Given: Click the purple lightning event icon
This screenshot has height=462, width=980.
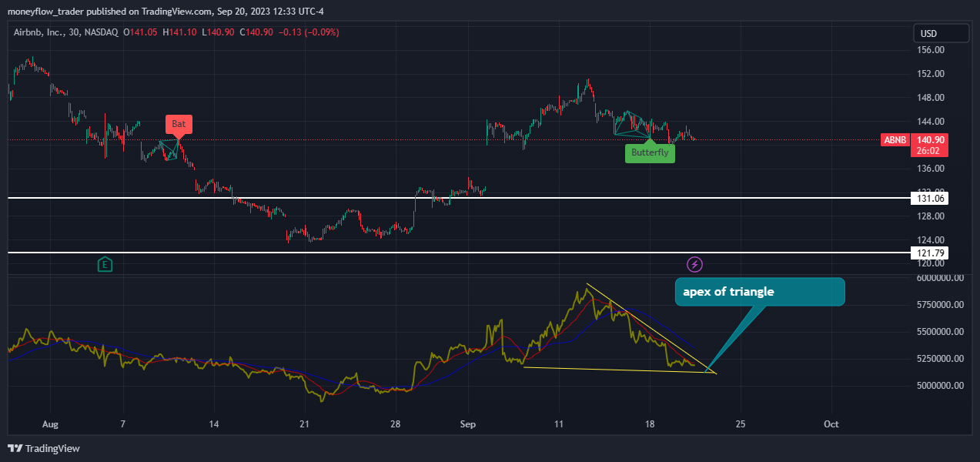Looking at the screenshot, I should point(695,265).
